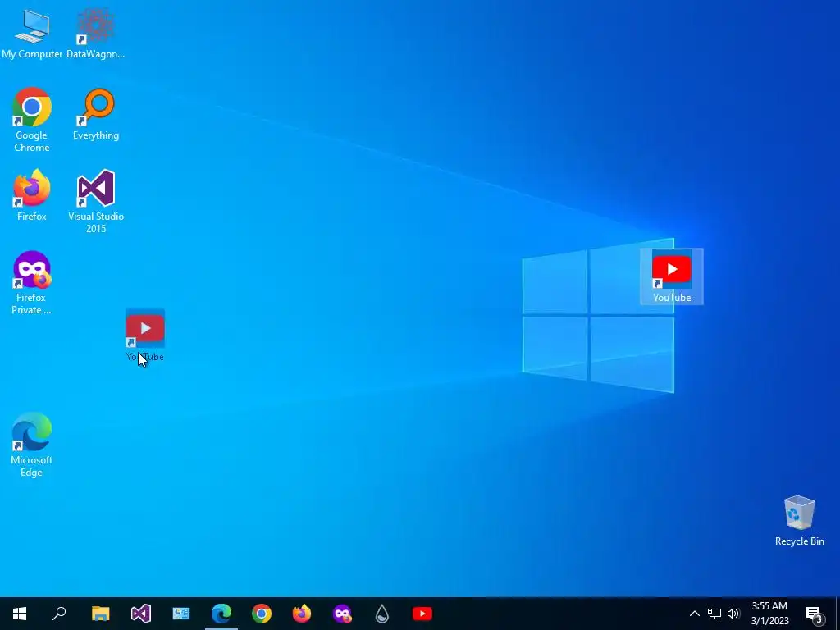Select the Google Chrome desktop shortcut
This screenshot has height=630, width=840.
(32, 120)
